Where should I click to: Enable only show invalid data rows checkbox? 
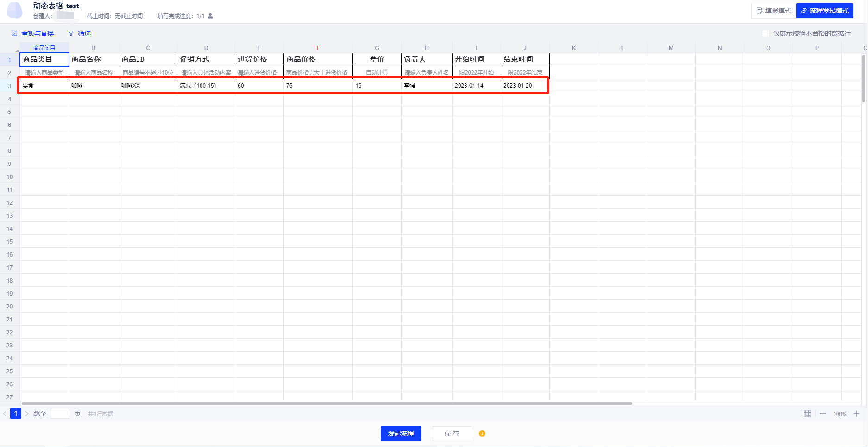pyautogui.click(x=766, y=33)
